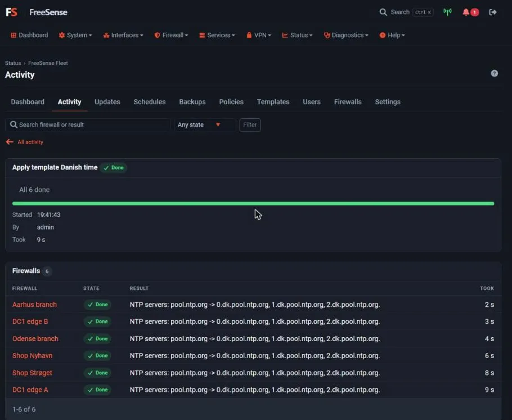Expand the Interfaces dropdown menu
Screen dimensions: 512x420
coord(123,35)
